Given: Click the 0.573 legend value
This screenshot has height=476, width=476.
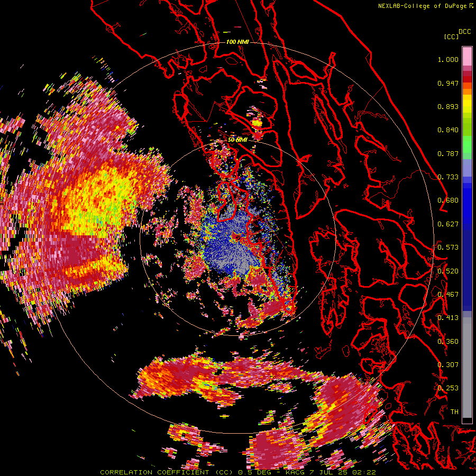Looking at the screenshot, I should [448, 248].
